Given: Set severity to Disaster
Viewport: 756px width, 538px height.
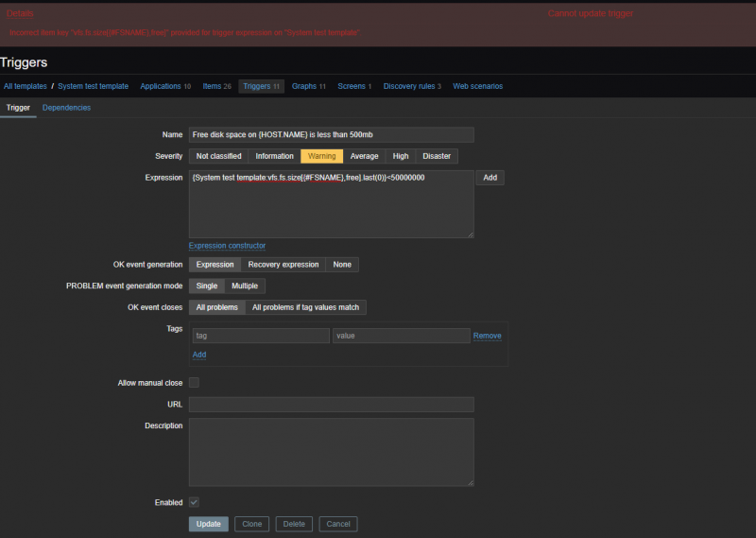Looking at the screenshot, I should pos(437,156).
